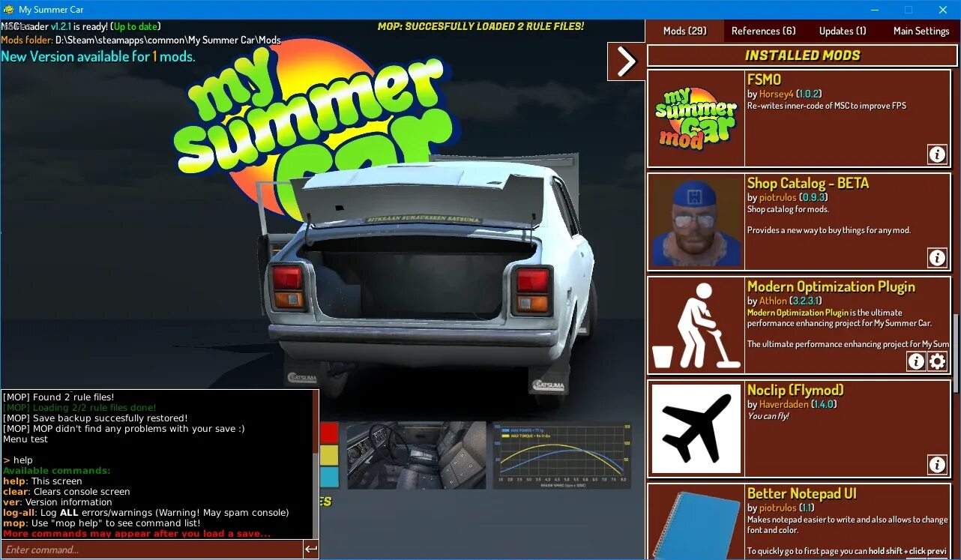The width and height of the screenshot is (961, 560).
Task: Switch to References (6) tab
Action: tap(763, 31)
